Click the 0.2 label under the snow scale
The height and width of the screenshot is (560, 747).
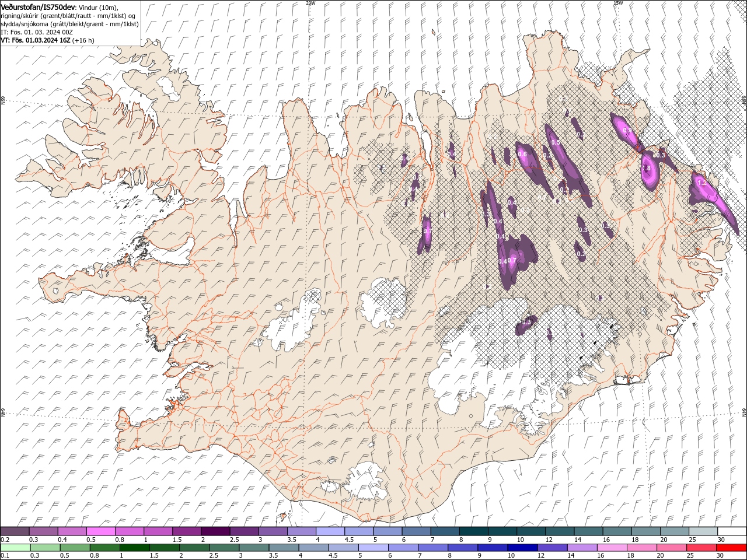(4, 540)
